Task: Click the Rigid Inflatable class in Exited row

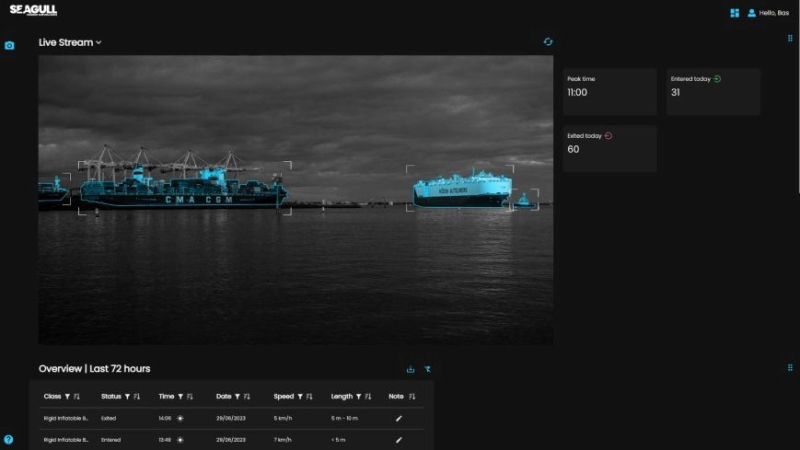Action: pos(66,418)
